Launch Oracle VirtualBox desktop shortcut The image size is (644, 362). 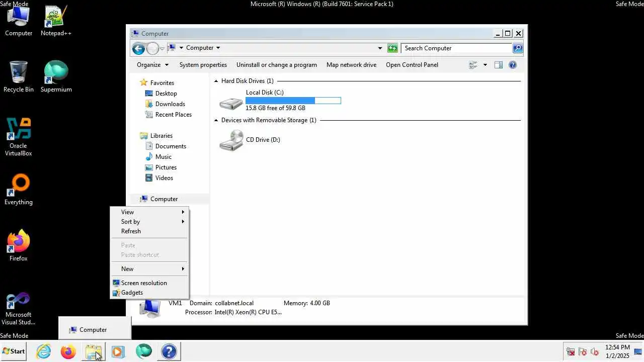19,137
